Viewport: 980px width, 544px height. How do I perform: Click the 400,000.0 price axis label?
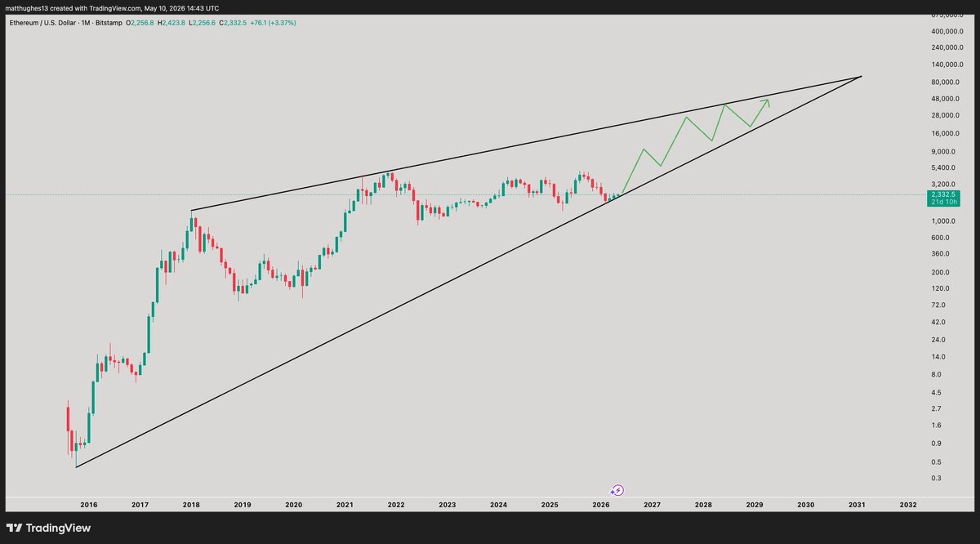947,31
